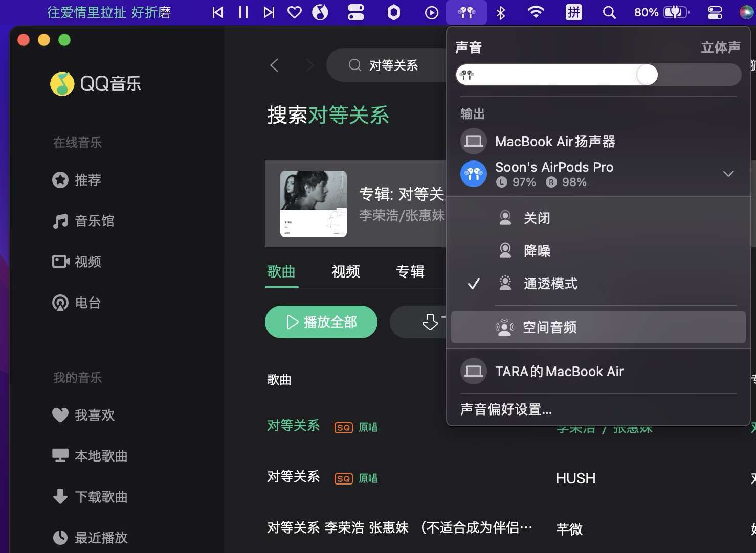The width and height of the screenshot is (756, 553).
Task: Click the album artists 李荣浩/张惠妹
Action: (x=402, y=215)
